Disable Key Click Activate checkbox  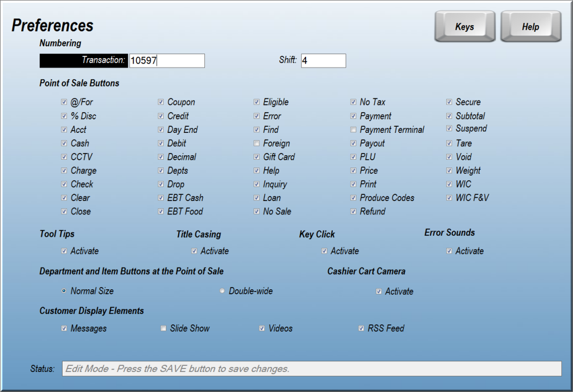[x=324, y=251]
